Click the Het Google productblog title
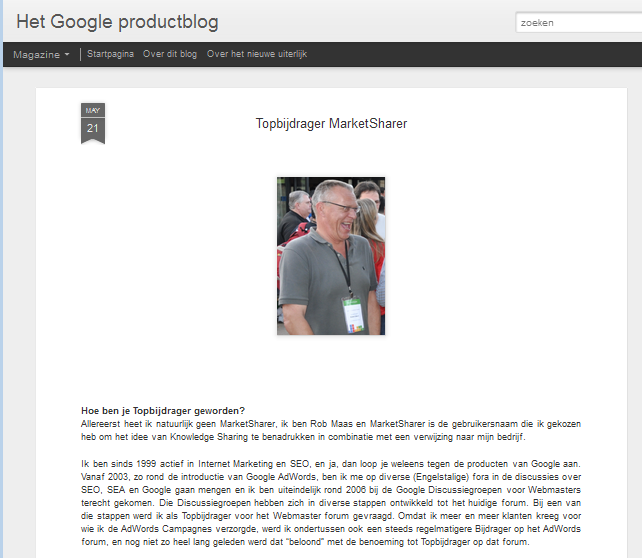 [x=118, y=22]
